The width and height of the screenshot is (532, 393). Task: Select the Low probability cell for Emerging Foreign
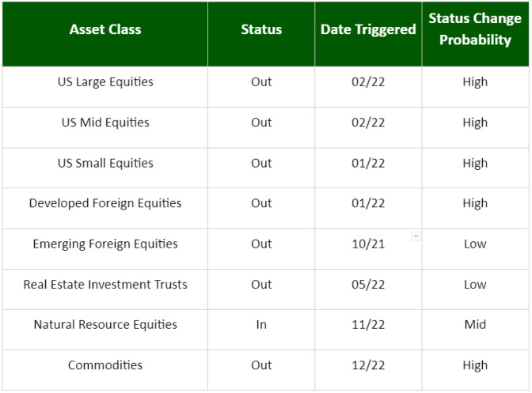point(475,248)
